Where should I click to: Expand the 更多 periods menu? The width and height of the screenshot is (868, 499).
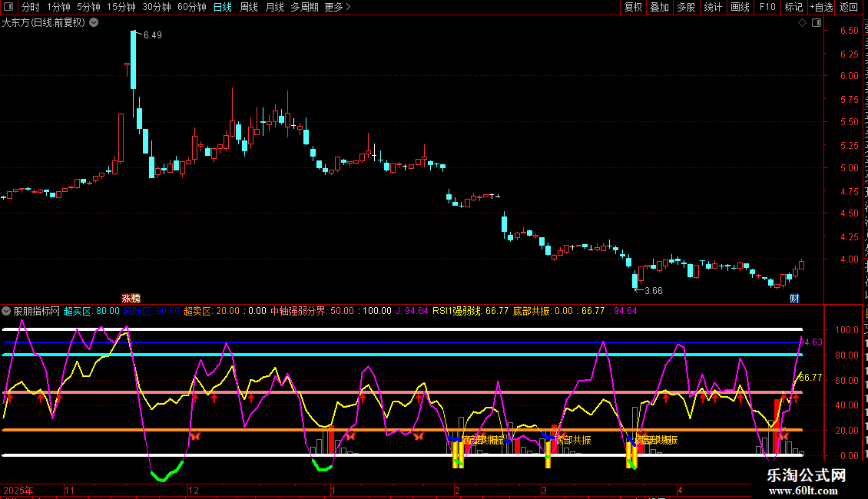click(337, 7)
